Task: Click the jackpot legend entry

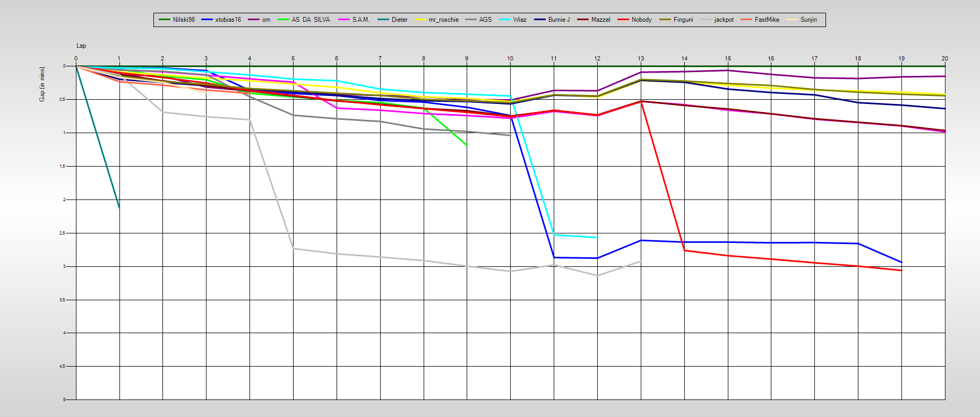Action: pos(724,20)
